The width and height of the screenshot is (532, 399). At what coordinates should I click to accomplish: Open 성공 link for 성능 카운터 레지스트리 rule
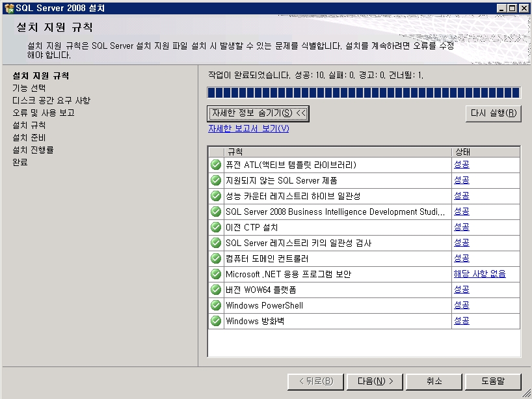tap(461, 196)
